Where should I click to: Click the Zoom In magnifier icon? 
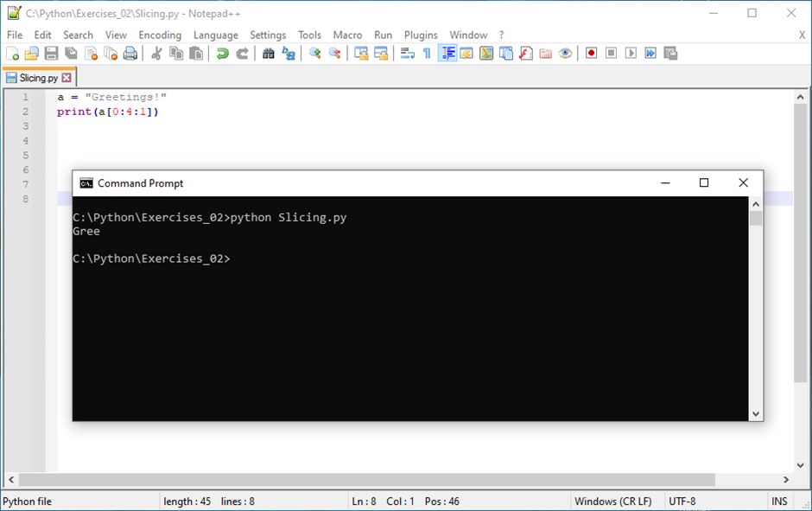coord(314,54)
